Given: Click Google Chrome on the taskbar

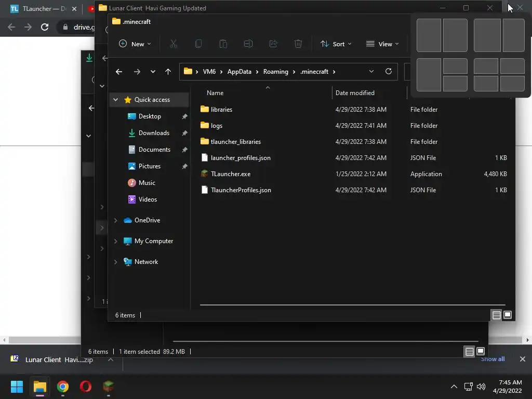Looking at the screenshot, I should point(63,387).
